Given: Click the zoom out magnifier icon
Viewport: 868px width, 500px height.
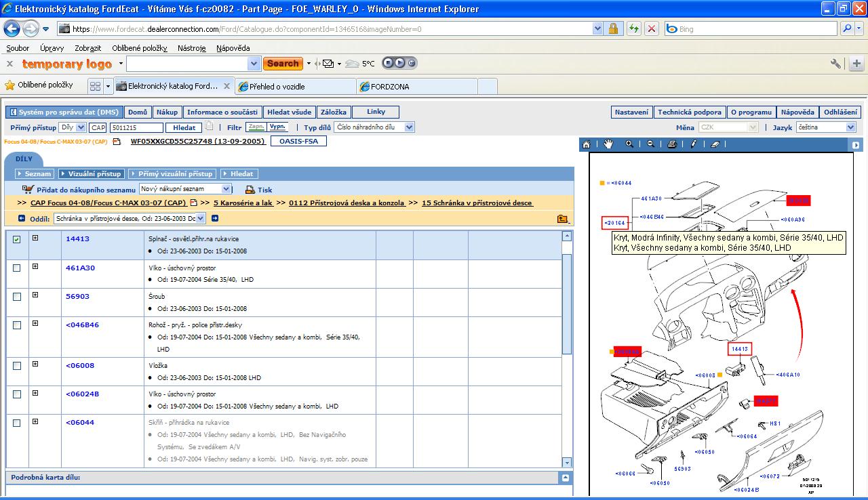Looking at the screenshot, I should (650, 144).
